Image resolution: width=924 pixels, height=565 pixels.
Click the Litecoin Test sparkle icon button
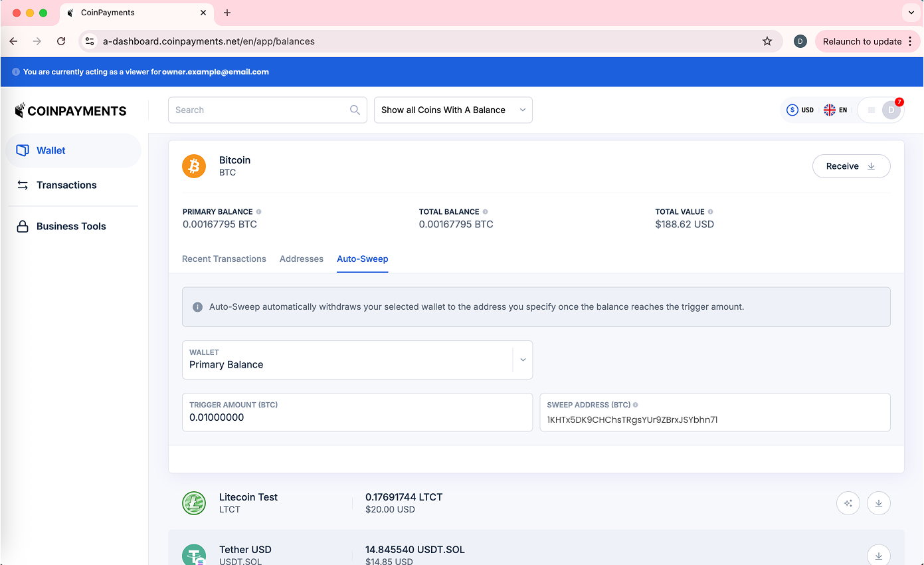[x=848, y=503]
